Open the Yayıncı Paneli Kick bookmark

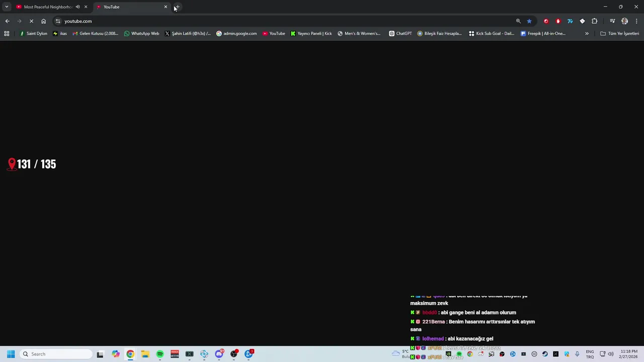click(311, 34)
